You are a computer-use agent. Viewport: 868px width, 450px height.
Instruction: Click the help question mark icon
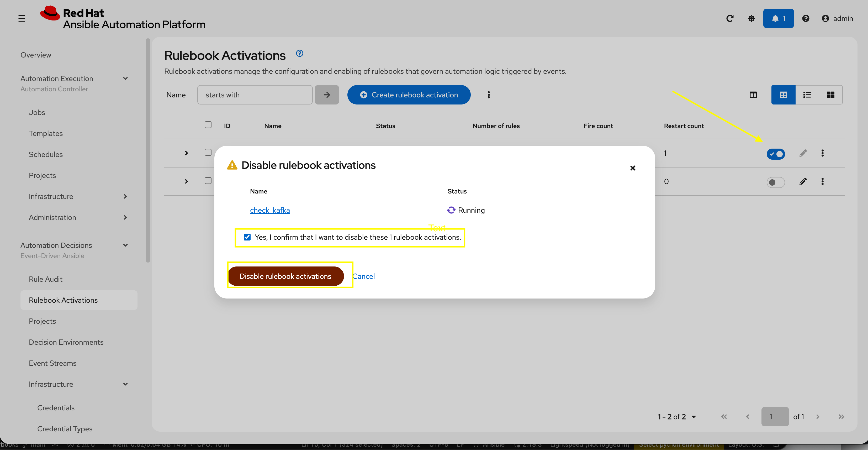(x=806, y=19)
